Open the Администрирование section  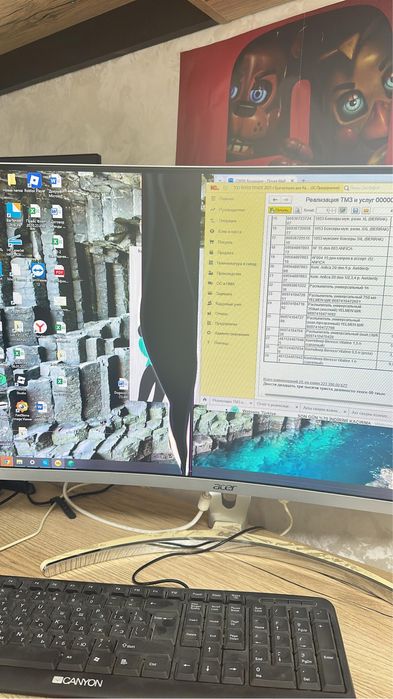tap(229, 333)
